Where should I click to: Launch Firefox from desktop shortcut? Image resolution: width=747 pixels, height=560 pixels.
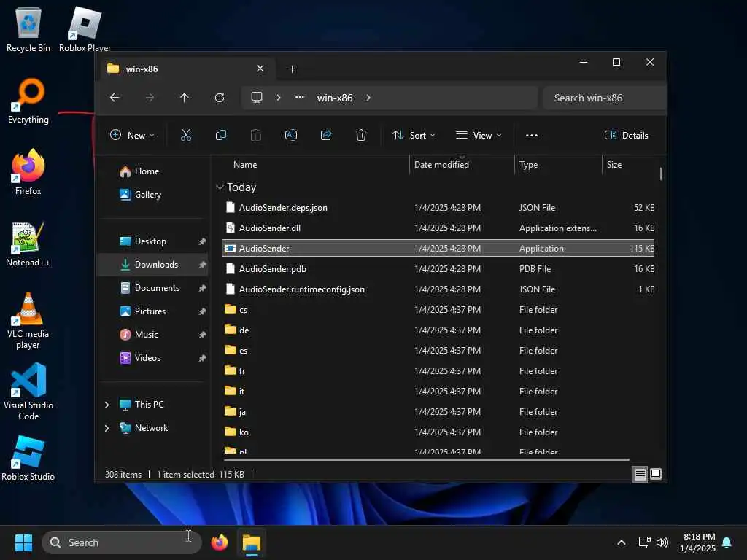28,172
